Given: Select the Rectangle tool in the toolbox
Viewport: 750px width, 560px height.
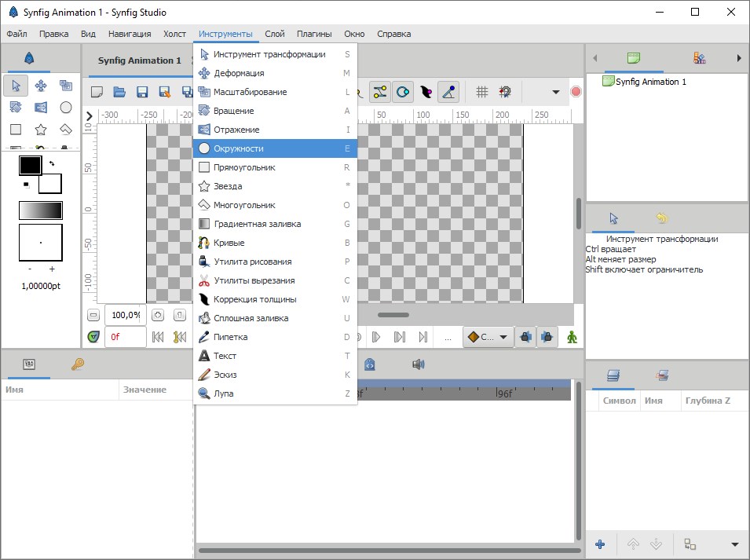Looking at the screenshot, I should pyautogui.click(x=16, y=129).
